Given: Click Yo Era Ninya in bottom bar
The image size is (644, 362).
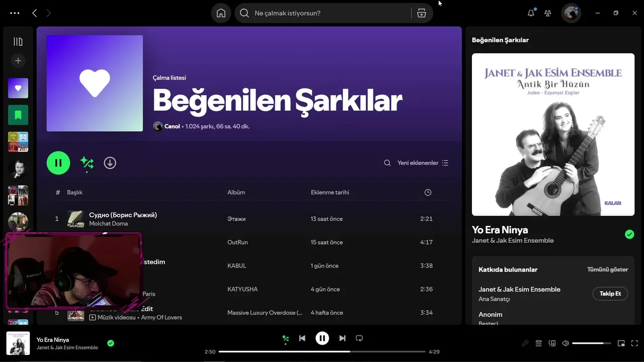Looking at the screenshot, I should (53, 340).
